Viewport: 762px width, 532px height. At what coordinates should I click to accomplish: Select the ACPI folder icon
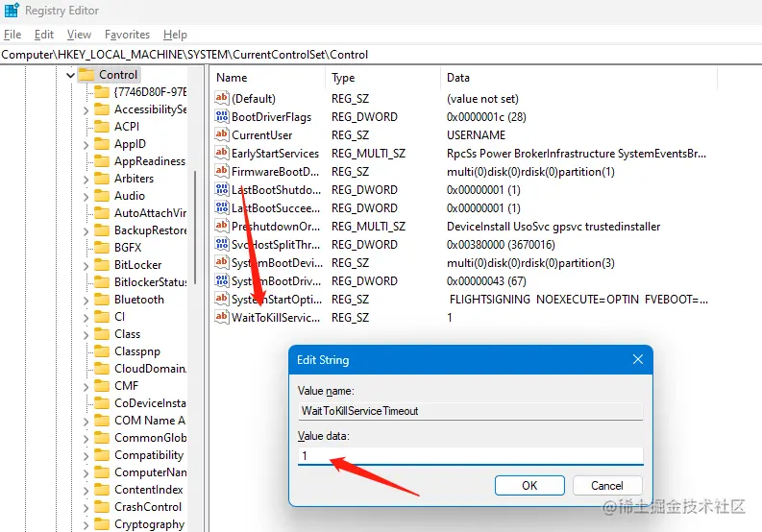pyautogui.click(x=102, y=127)
